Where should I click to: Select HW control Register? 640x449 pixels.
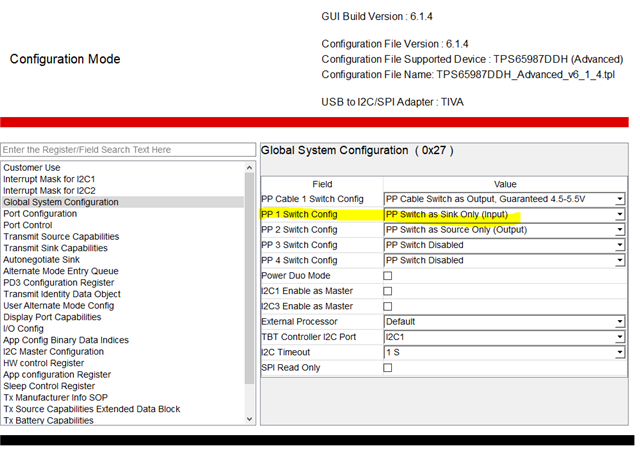[x=44, y=363]
